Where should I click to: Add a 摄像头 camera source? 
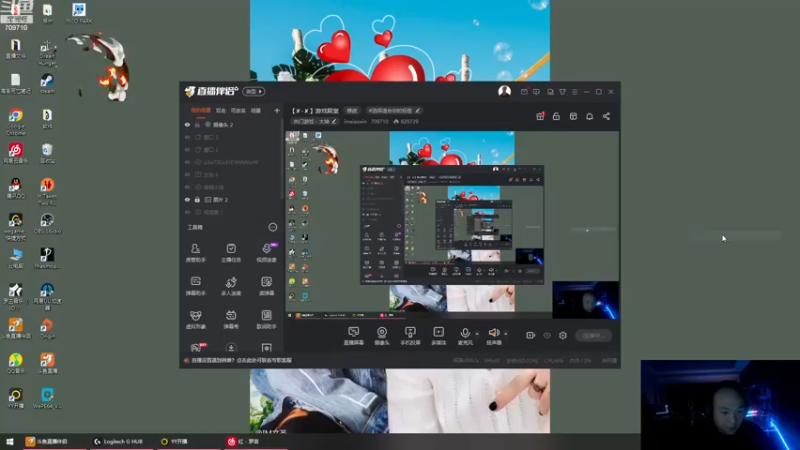pyautogui.click(x=382, y=336)
